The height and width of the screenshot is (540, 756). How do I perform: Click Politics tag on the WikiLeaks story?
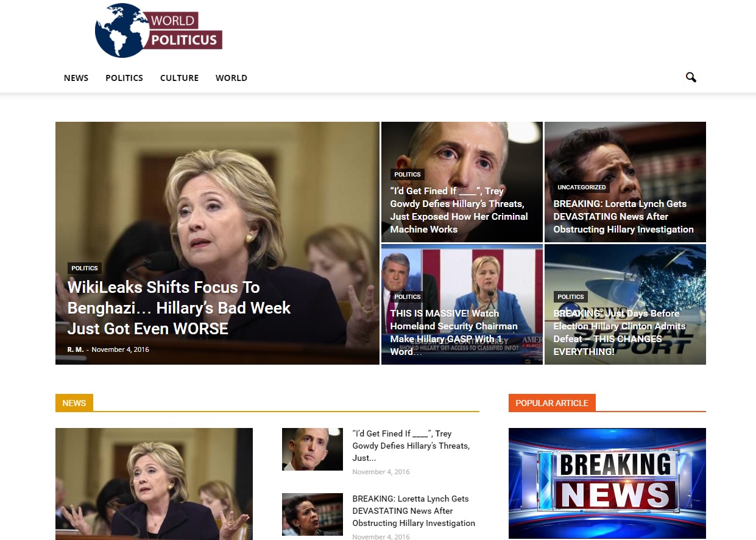(x=84, y=268)
